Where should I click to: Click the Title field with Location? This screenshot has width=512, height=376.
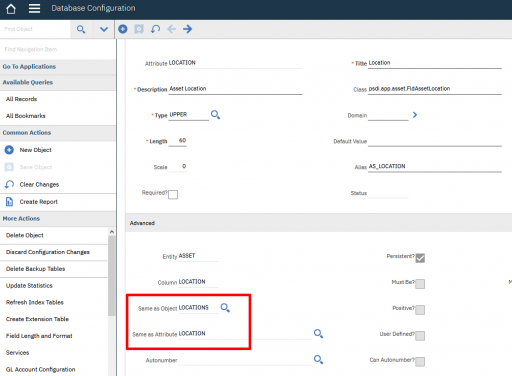[435, 63]
